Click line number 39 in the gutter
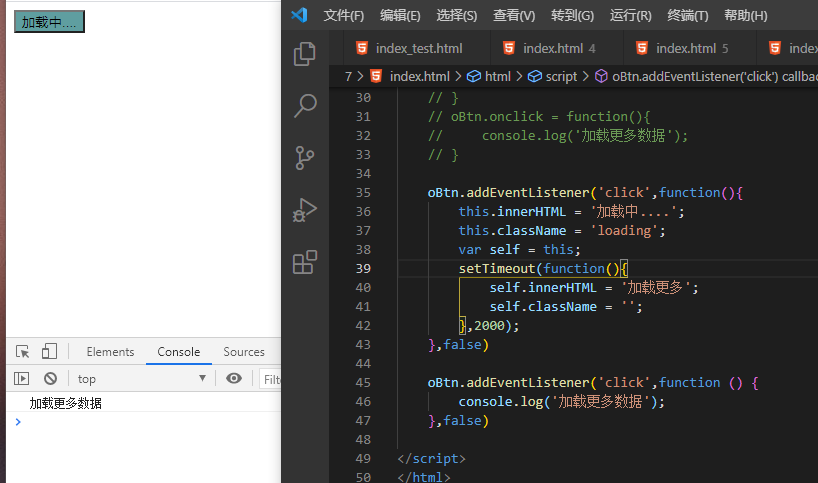The image size is (818, 483). 363,269
